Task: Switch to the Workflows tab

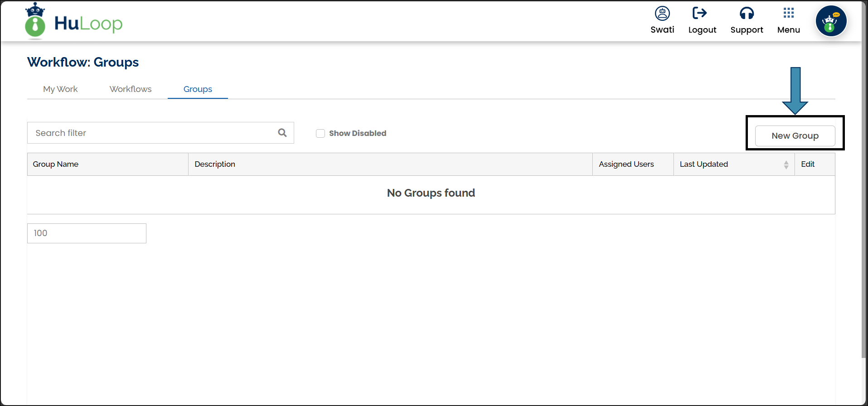Action: click(131, 89)
